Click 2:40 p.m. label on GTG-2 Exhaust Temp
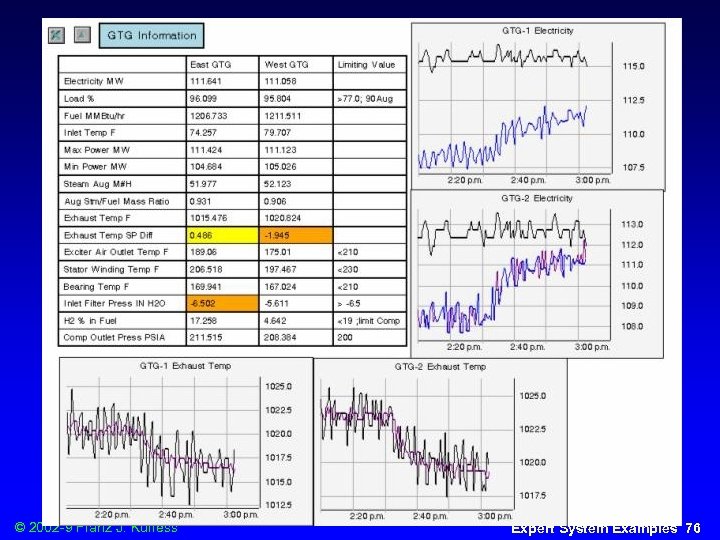This screenshot has width=720, height=540. click(x=430, y=516)
